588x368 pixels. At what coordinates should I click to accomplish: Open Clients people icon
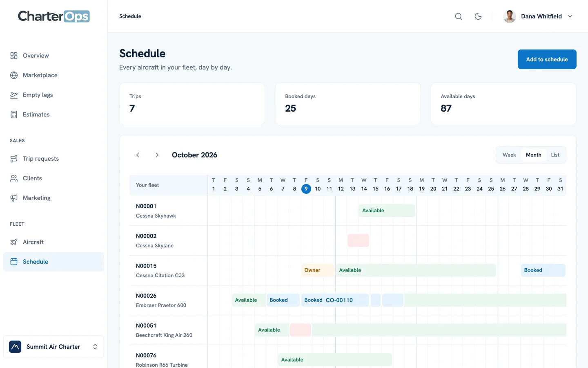tap(14, 178)
